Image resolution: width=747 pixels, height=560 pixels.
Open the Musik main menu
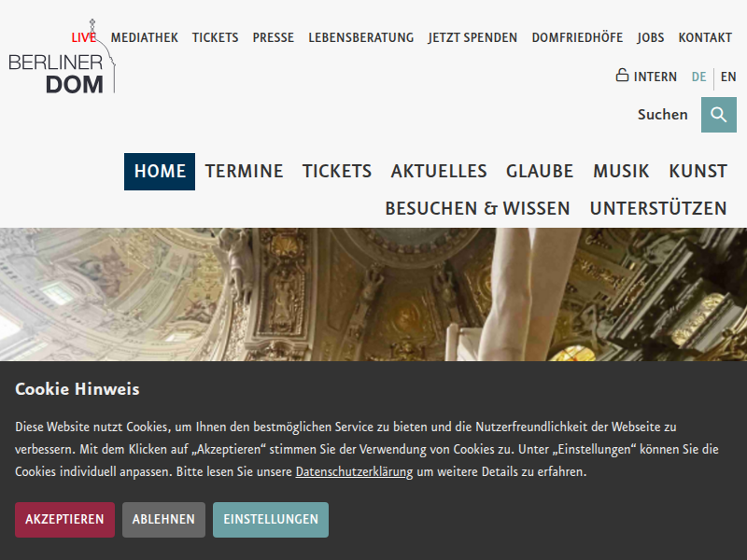[x=621, y=172]
